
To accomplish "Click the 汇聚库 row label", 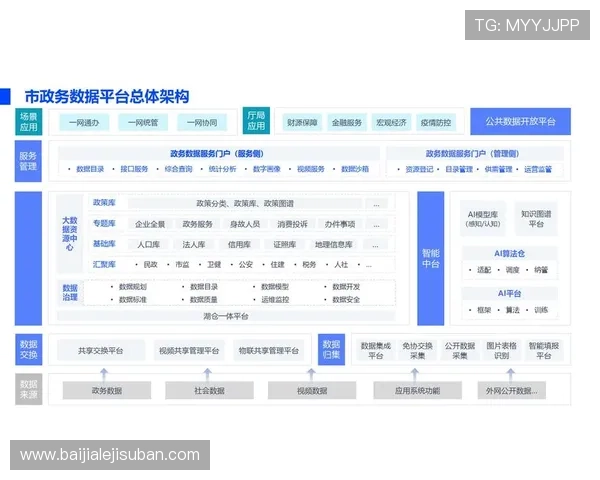I will [x=104, y=264].
